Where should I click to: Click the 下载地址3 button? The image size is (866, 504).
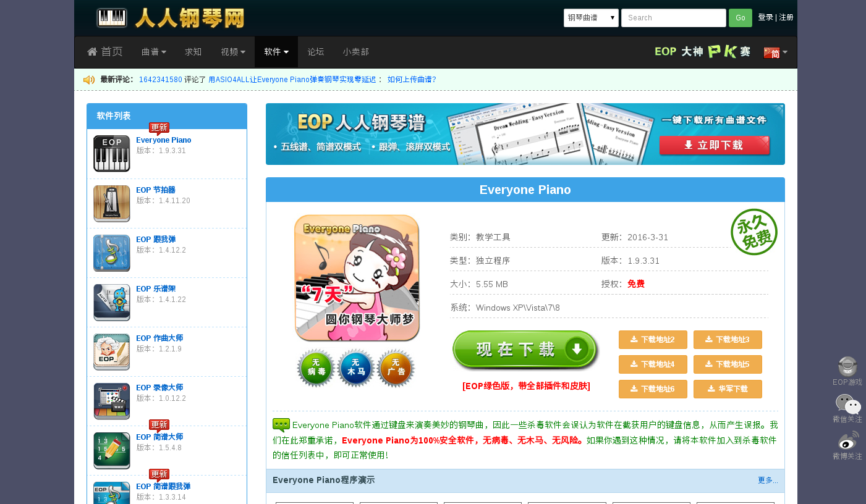point(728,340)
